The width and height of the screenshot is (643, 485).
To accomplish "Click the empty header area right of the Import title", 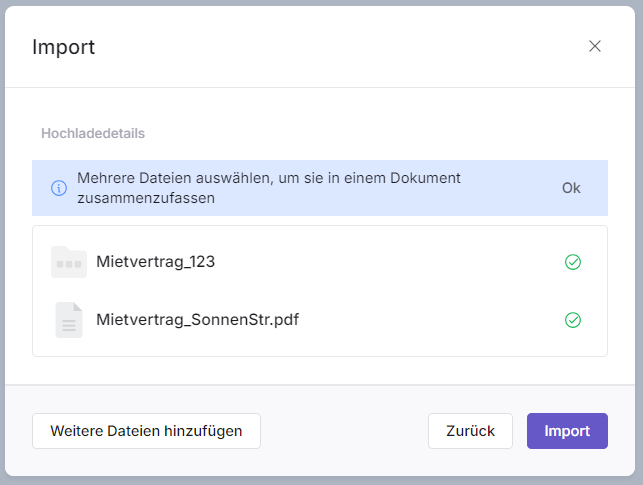I will click(x=330, y=47).
